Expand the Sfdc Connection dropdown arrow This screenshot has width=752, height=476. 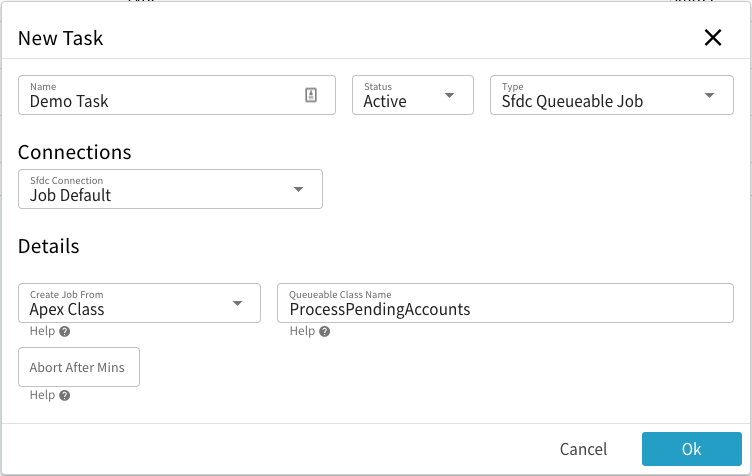(x=298, y=189)
